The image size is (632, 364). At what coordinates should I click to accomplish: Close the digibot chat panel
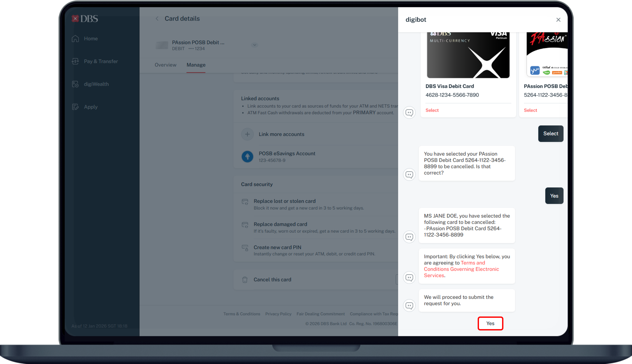coord(558,20)
